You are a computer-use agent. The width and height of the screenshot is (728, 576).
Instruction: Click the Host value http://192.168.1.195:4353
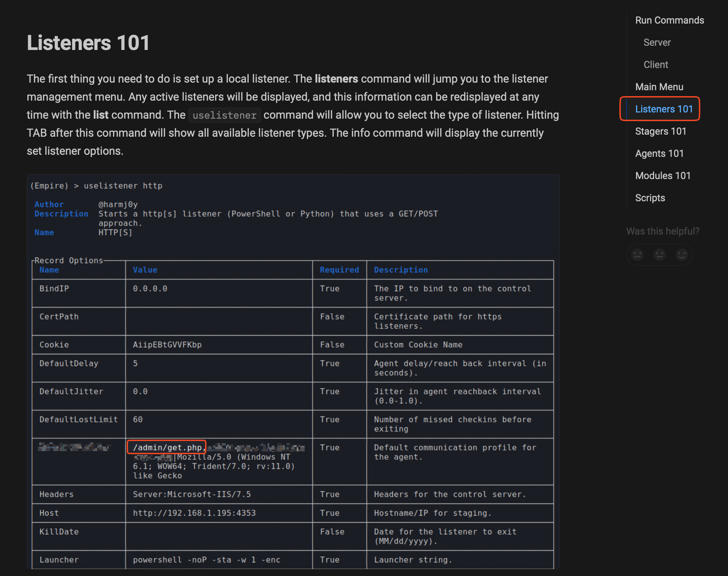(194, 513)
